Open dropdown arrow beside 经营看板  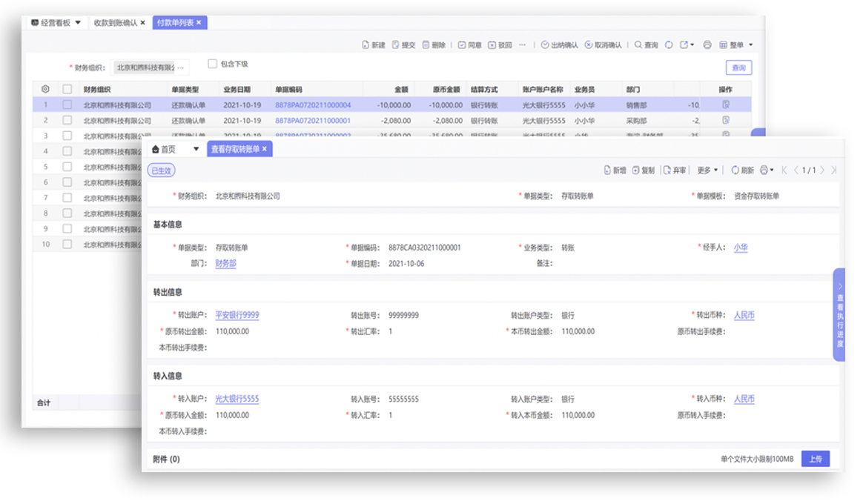click(x=78, y=23)
